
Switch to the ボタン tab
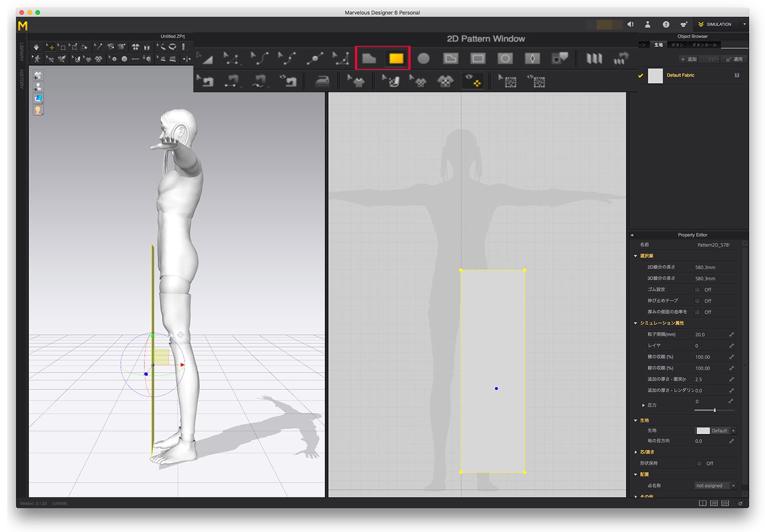coord(677,45)
